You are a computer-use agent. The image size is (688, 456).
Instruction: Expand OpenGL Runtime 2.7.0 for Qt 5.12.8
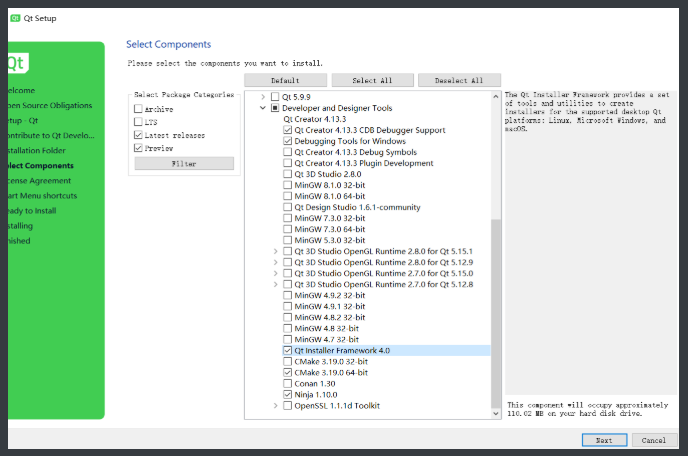(276, 284)
